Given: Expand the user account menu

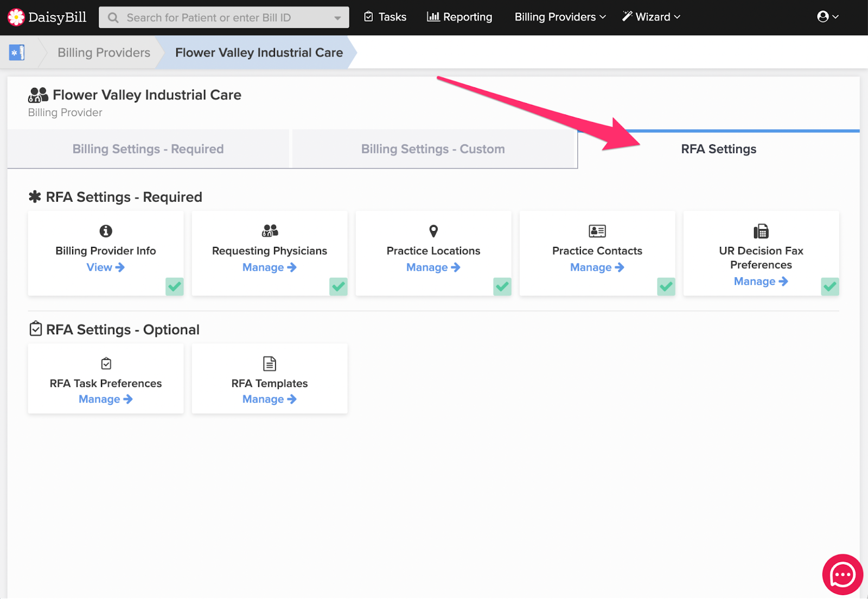Looking at the screenshot, I should [827, 17].
